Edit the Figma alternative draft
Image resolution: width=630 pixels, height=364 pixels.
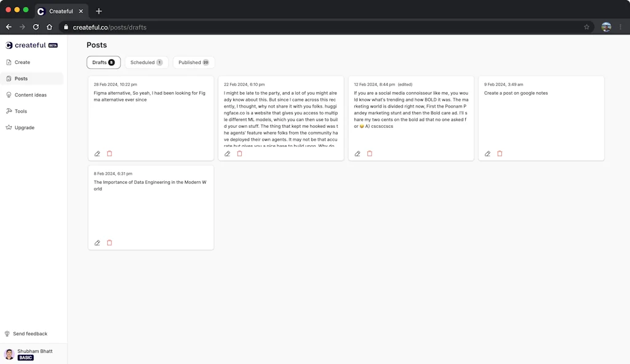[x=97, y=153]
